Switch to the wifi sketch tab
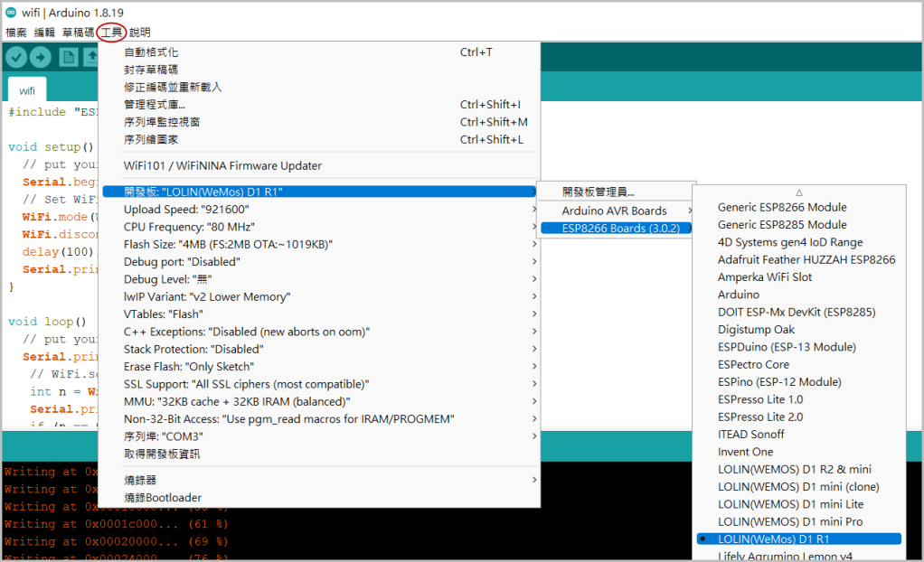 tap(27, 90)
